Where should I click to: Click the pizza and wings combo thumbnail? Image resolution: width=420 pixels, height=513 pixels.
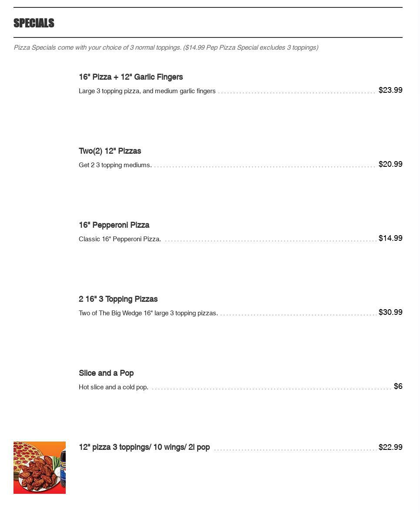pos(40,467)
